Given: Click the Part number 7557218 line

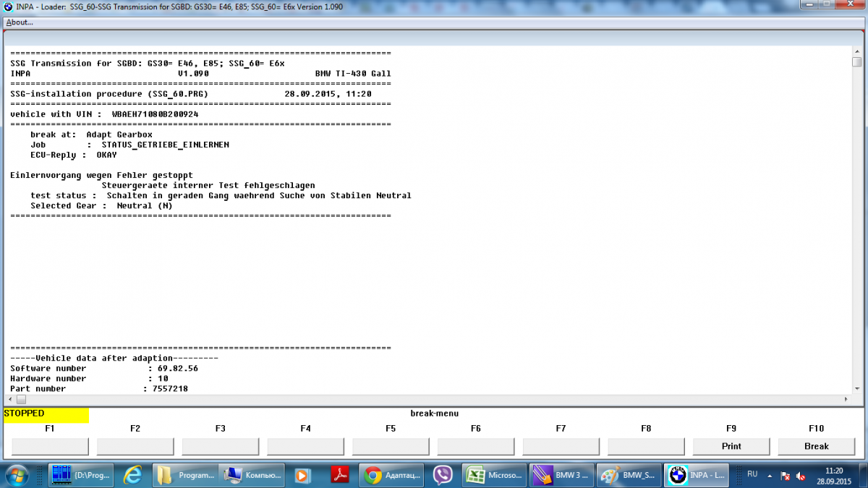Looking at the screenshot, I should 100,388.
